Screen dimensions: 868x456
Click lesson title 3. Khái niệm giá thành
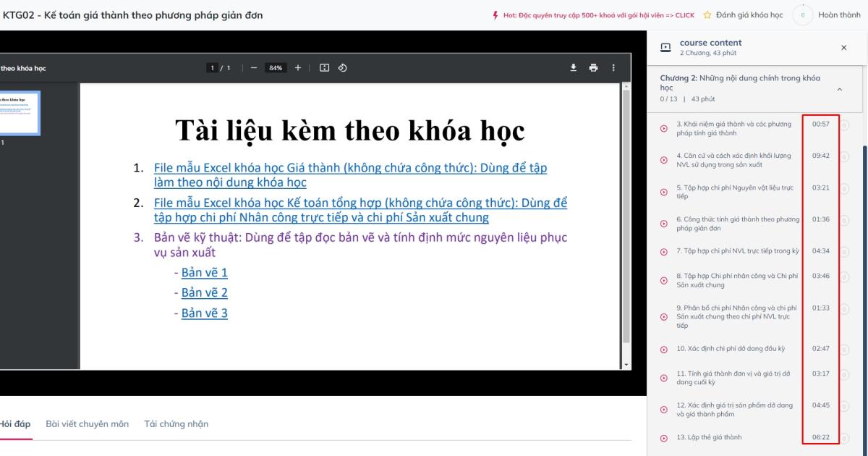click(733, 128)
